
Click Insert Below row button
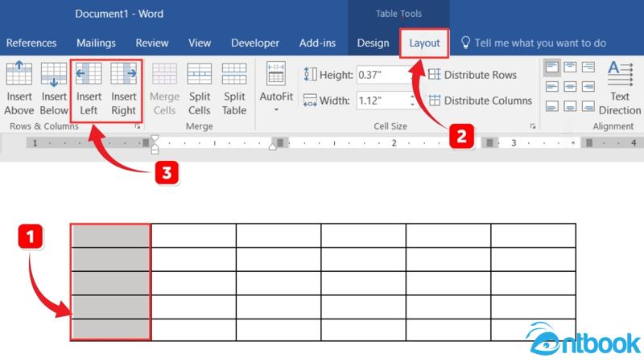(54, 88)
